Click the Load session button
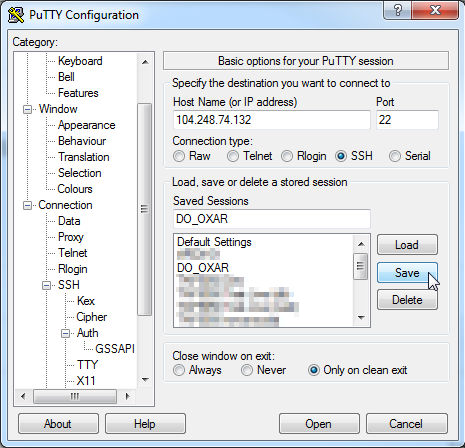 tap(407, 245)
